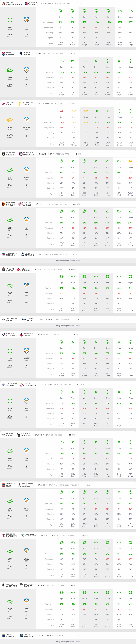Viewport: 136px width, 644px height.
Task: Click the Kansas City Royals logo
Action: [x=4, y=636]
